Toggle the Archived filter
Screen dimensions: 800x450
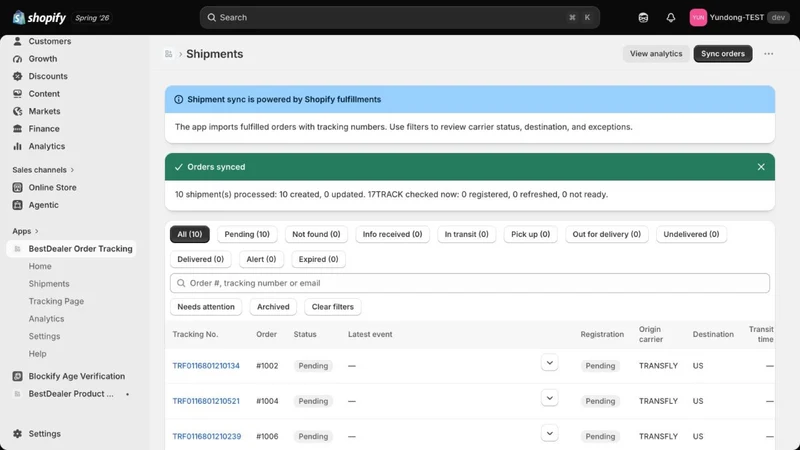click(273, 307)
